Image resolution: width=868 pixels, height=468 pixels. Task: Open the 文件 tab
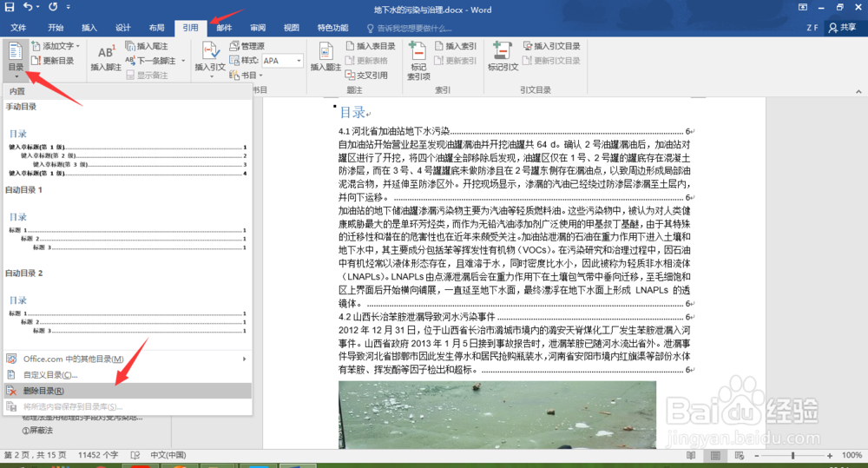(x=18, y=27)
